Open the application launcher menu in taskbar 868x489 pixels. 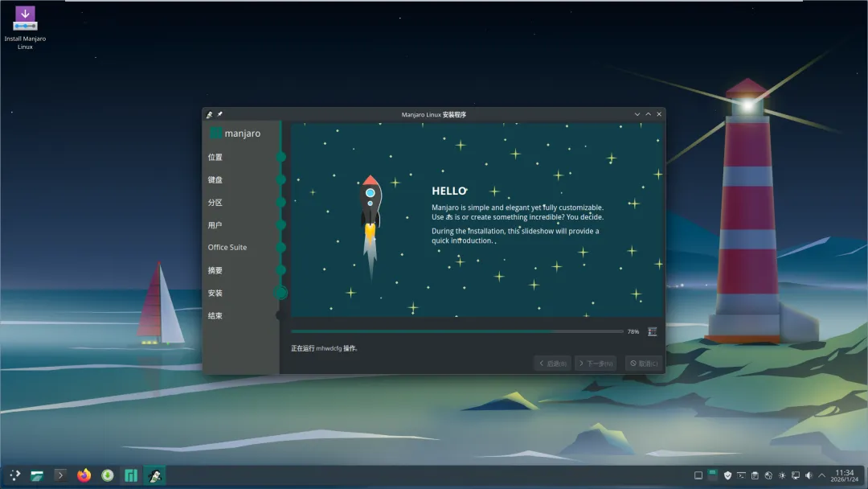point(15,475)
